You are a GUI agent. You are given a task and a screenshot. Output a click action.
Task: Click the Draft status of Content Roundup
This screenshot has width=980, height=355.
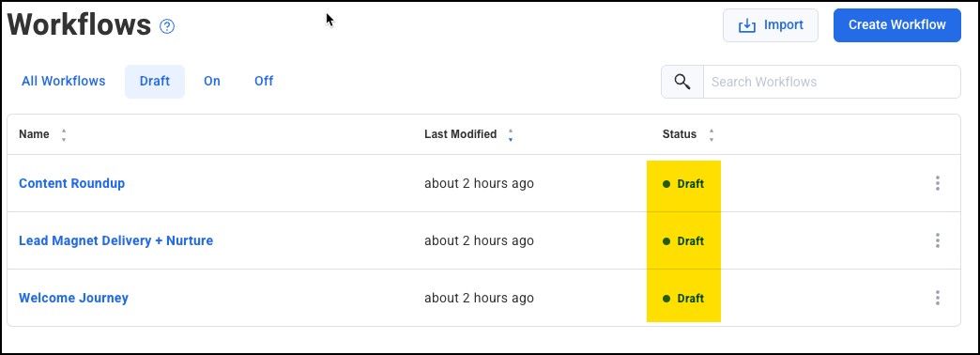(683, 184)
